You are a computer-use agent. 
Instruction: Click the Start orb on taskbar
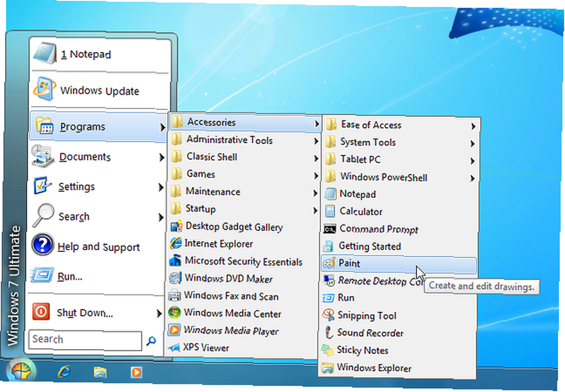point(21,371)
